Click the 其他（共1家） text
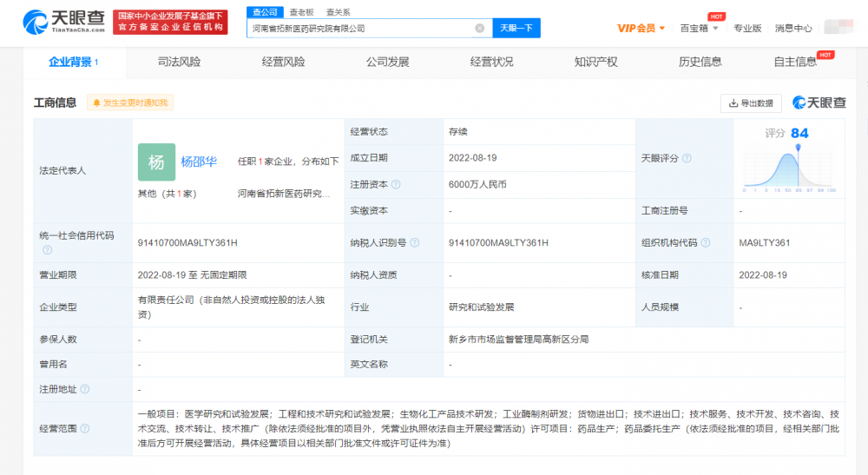This screenshot has height=475, width=868. [168, 194]
